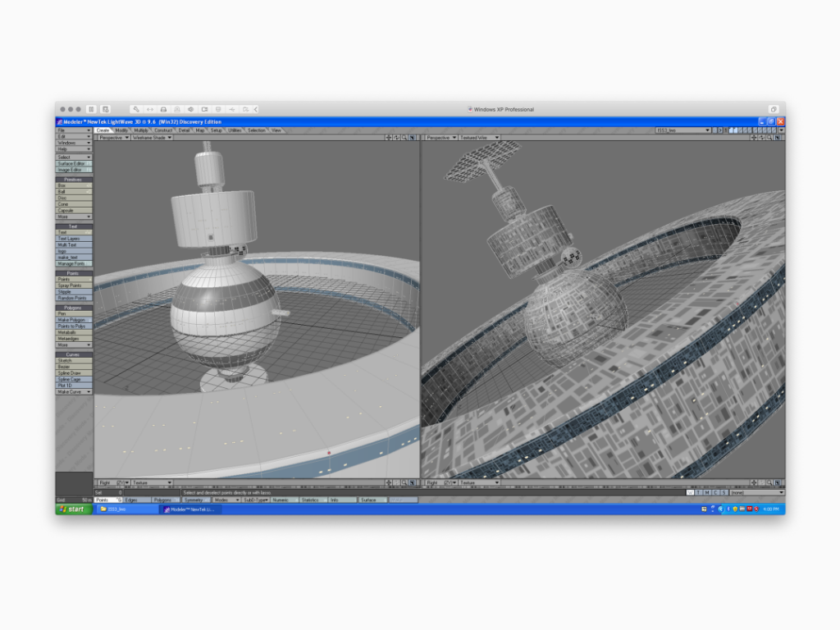The image size is (840, 630).
Task: Click the pan icon in left perspective viewport
Action: (x=388, y=138)
